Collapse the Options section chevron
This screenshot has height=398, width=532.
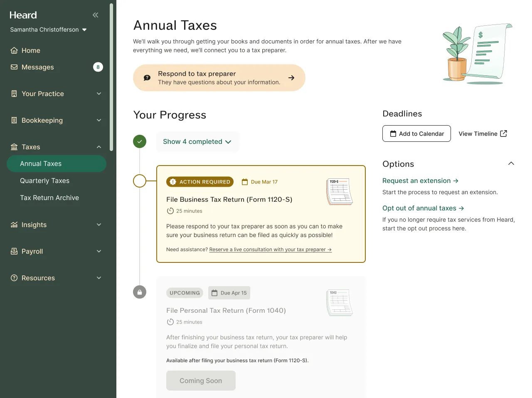click(x=511, y=163)
